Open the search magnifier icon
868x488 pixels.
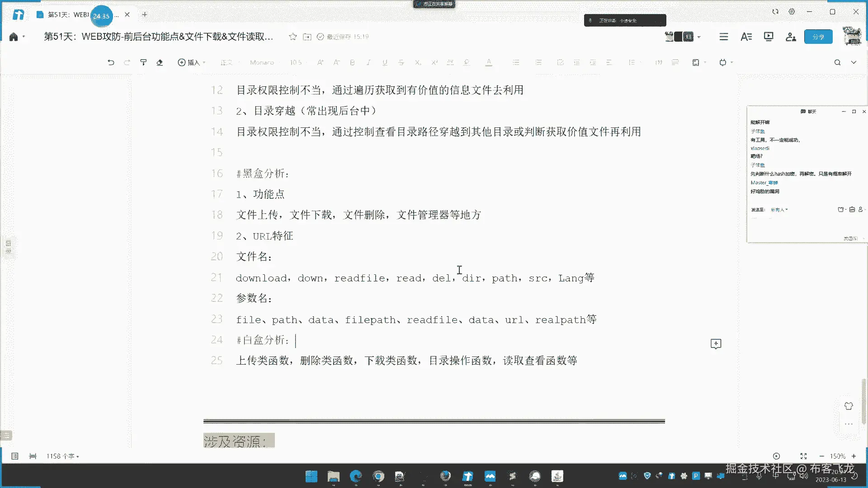point(837,62)
